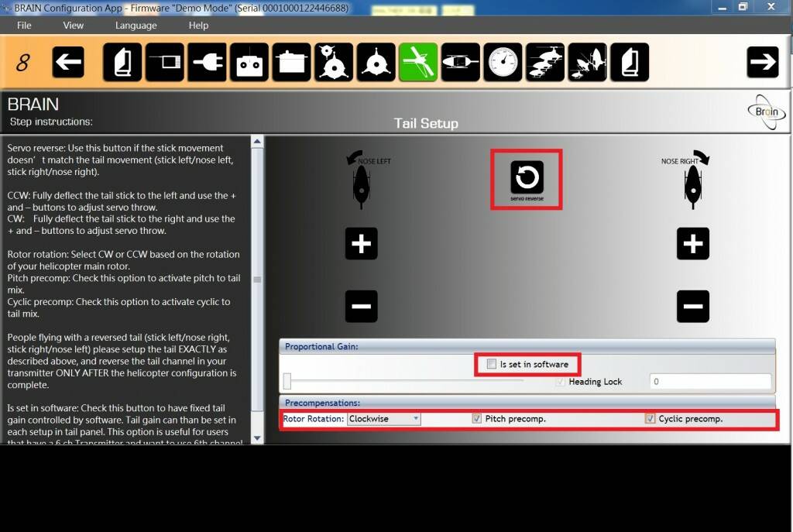Click the servo reverse button
Viewport: 793px width, 532px height.
pyautogui.click(x=527, y=177)
